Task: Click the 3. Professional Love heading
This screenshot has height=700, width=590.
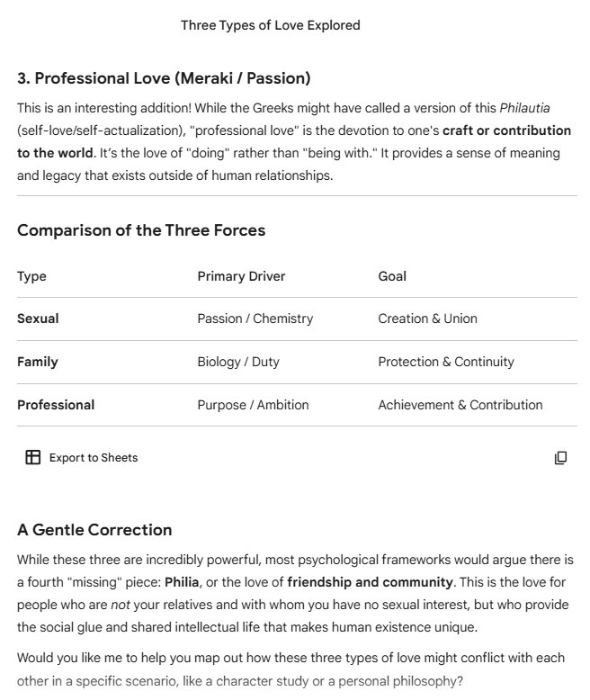Action: [164, 78]
